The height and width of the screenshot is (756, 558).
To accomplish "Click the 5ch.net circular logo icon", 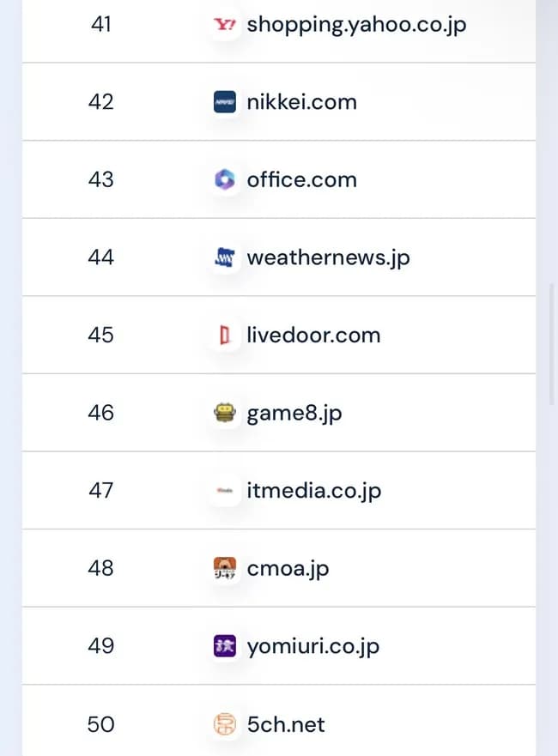I will point(225,724).
